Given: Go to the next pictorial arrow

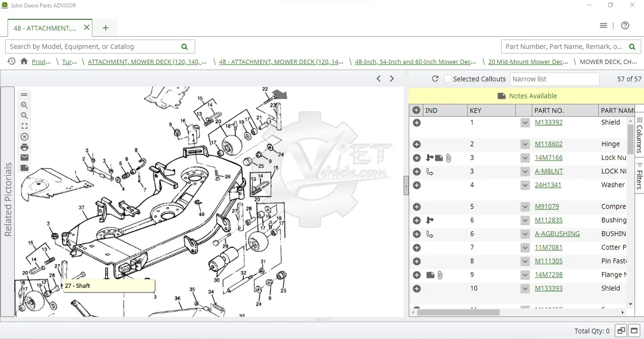Looking at the screenshot, I should click(x=392, y=79).
